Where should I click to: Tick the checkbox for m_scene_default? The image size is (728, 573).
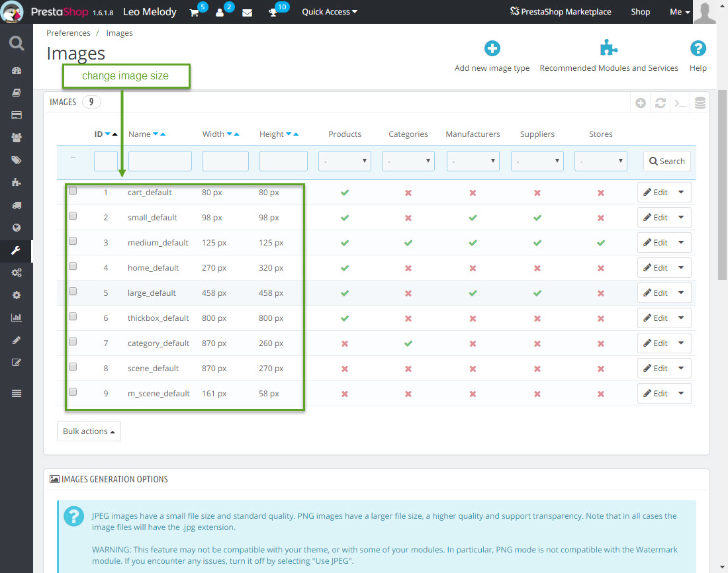coord(73,392)
